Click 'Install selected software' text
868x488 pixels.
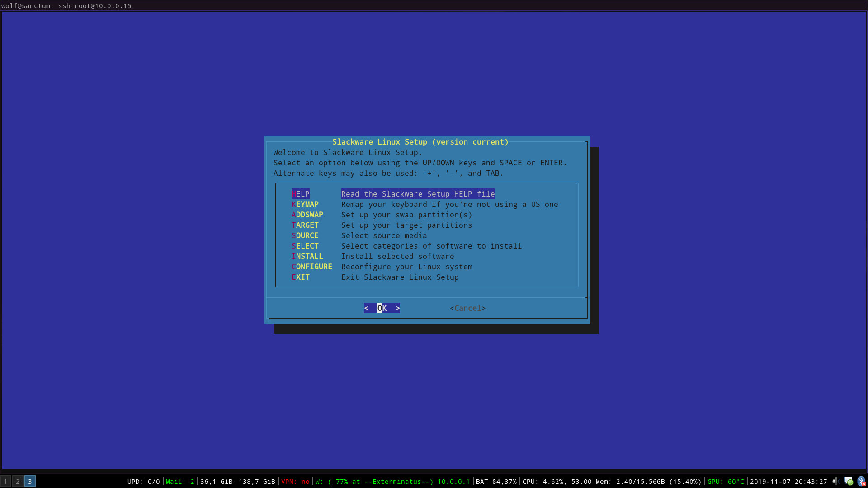(x=398, y=256)
